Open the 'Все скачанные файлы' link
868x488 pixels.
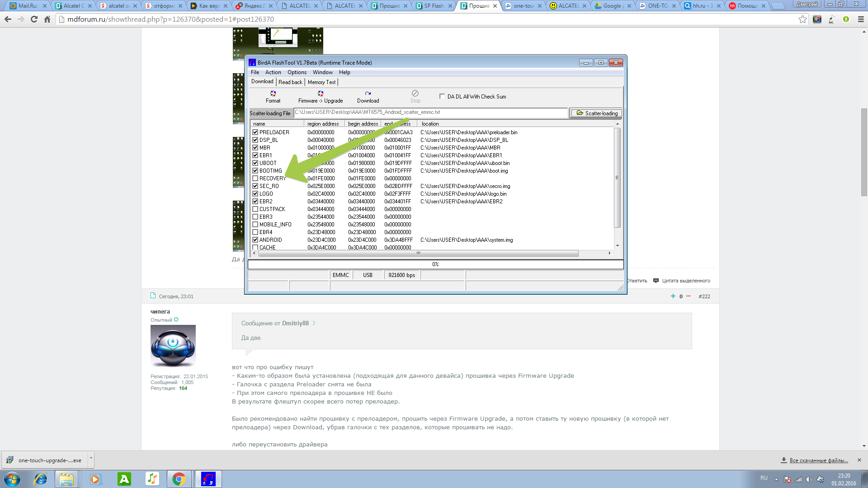pyautogui.click(x=818, y=460)
